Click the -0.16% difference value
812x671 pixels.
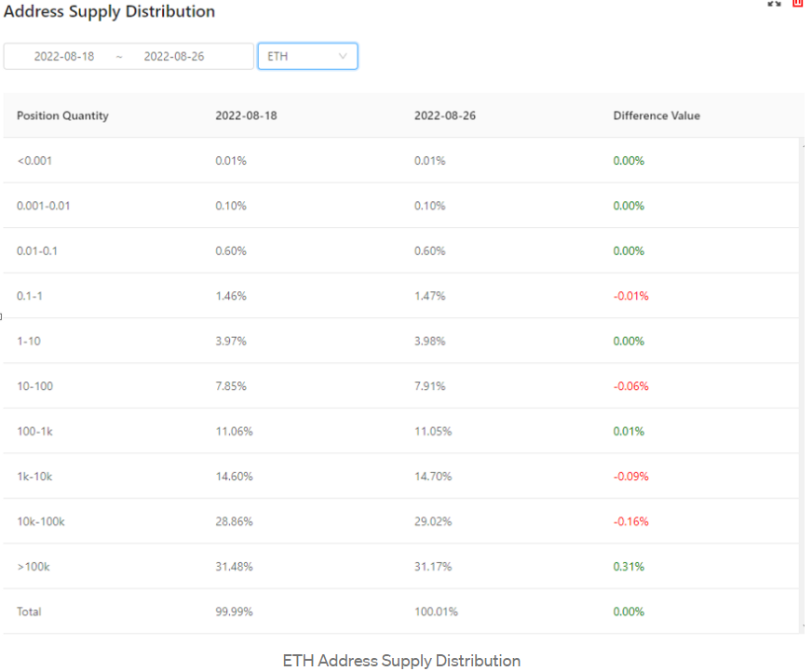pyautogui.click(x=630, y=521)
